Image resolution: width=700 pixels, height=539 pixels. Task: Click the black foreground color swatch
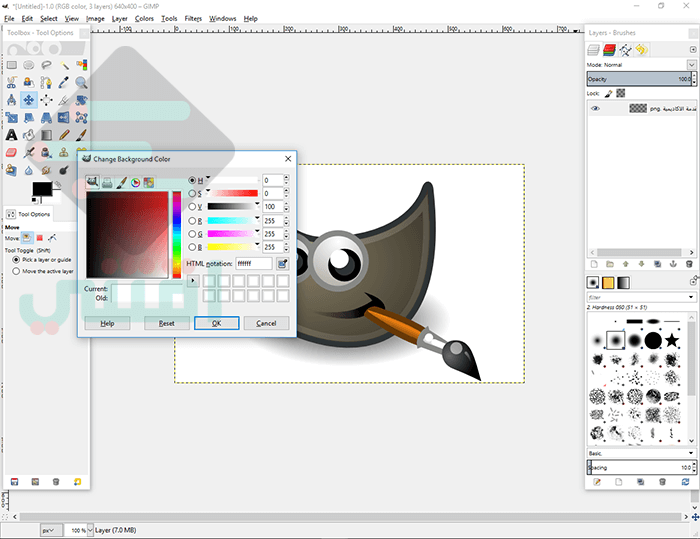click(x=42, y=189)
